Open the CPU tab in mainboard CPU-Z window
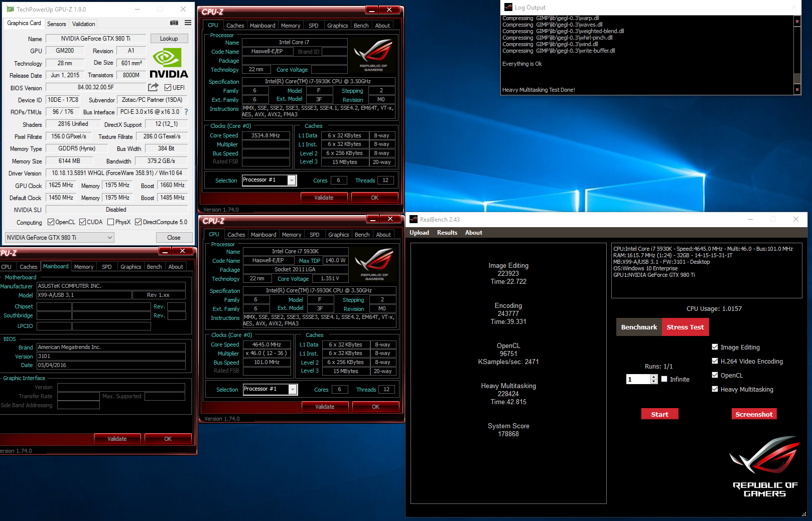 7,267
